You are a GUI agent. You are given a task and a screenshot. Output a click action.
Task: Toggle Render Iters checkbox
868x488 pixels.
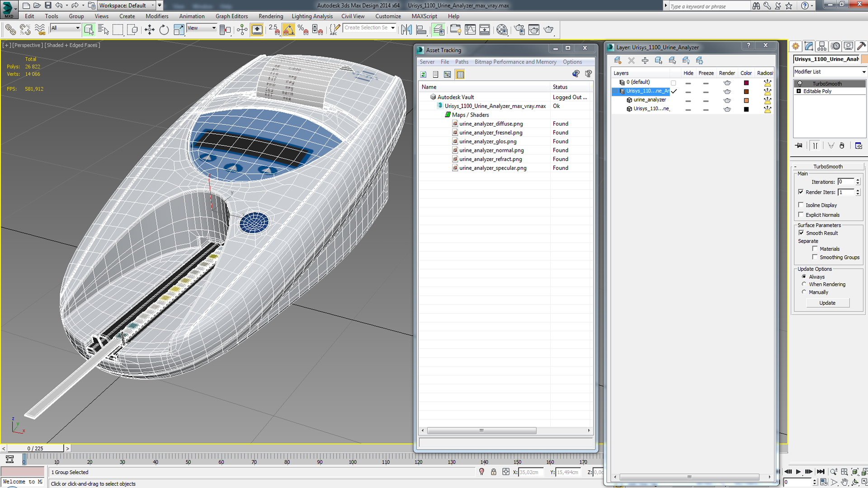pyautogui.click(x=801, y=192)
